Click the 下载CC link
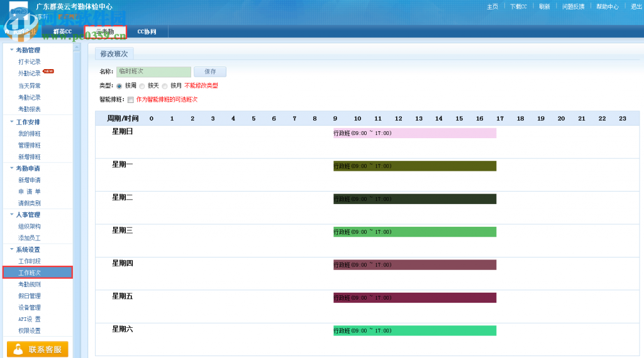Image resolution: width=644 pixels, height=358 pixels. point(518,6)
